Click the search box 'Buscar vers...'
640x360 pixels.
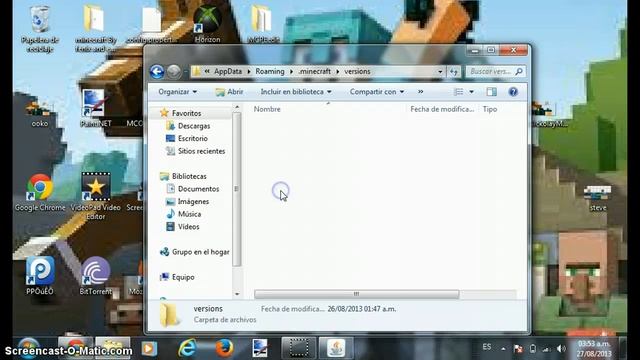point(496,71)
